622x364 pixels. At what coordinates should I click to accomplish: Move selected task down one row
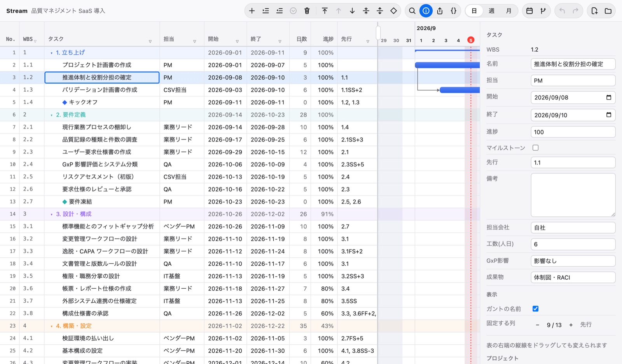coord(352,11)
